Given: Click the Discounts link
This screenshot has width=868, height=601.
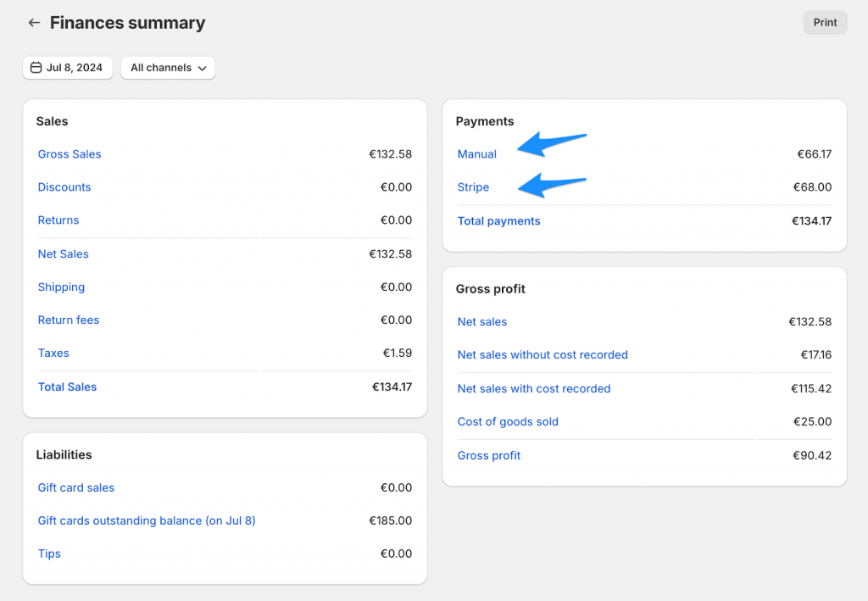Looking at the screenshot, I should tap(64, 187).
